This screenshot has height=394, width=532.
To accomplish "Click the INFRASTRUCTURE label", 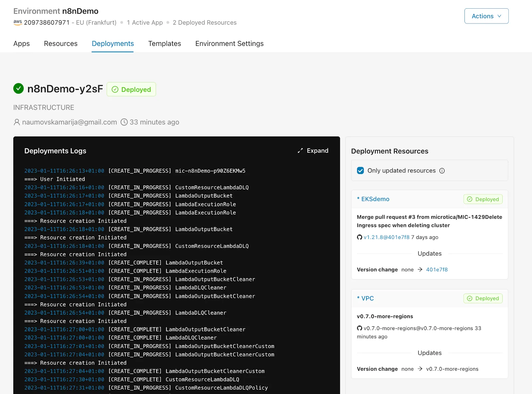I will pyautogui.click(x=44, y=107).
